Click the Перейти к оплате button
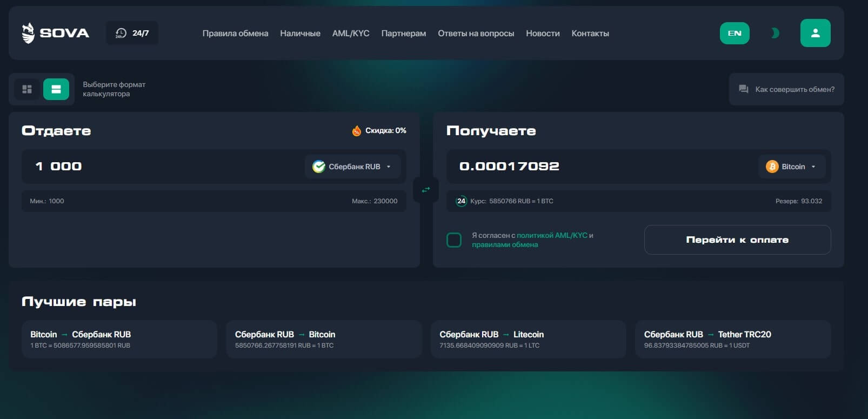The image size is (868, 419). point(737,240)
